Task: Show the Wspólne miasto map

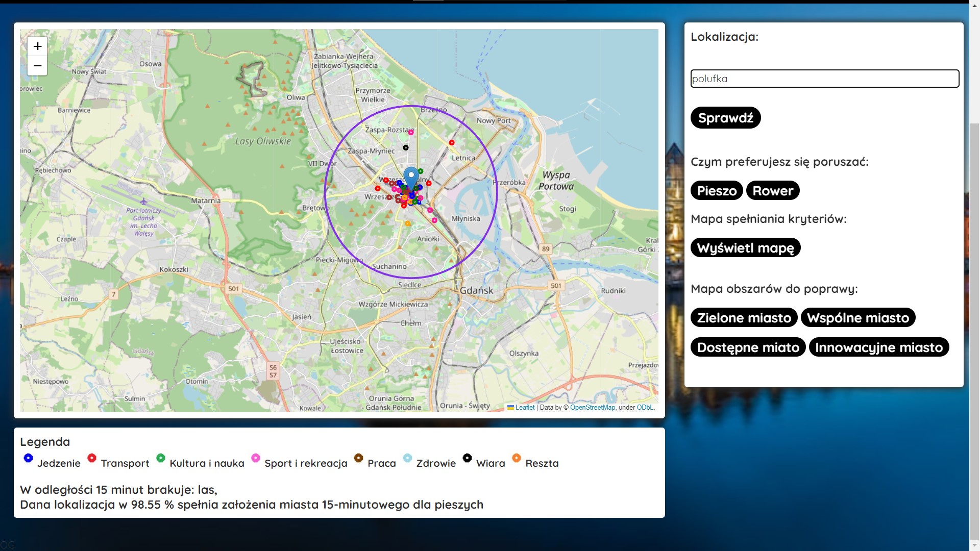Action: 857,318
